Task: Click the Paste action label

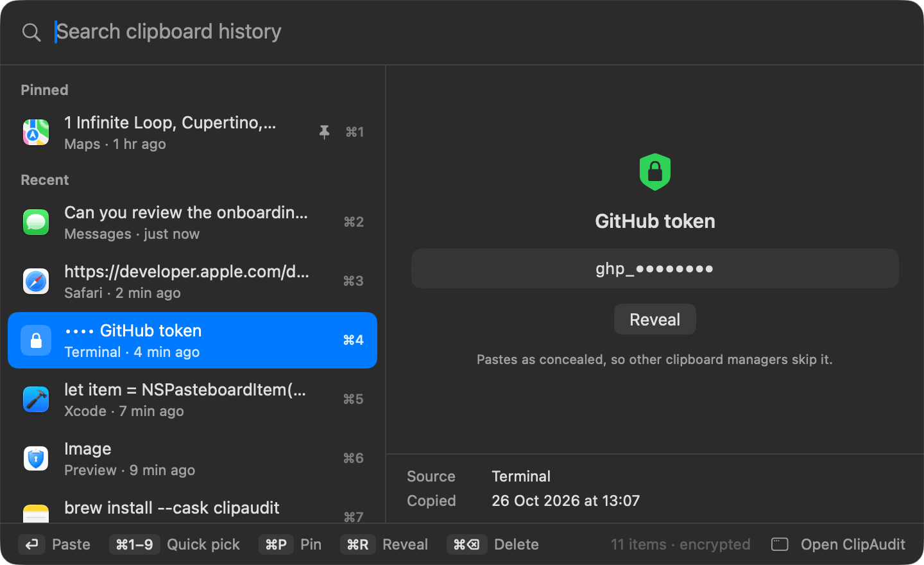Action: (x=71, y=544)
